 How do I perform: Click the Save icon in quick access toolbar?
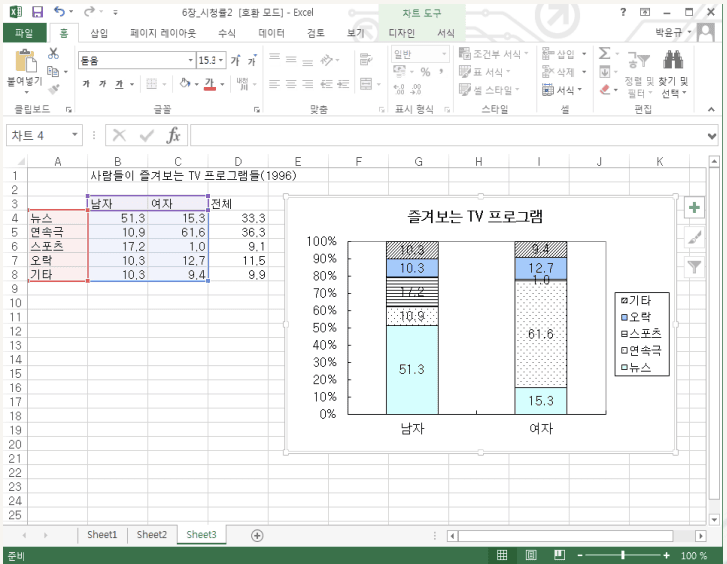[37, 12]
